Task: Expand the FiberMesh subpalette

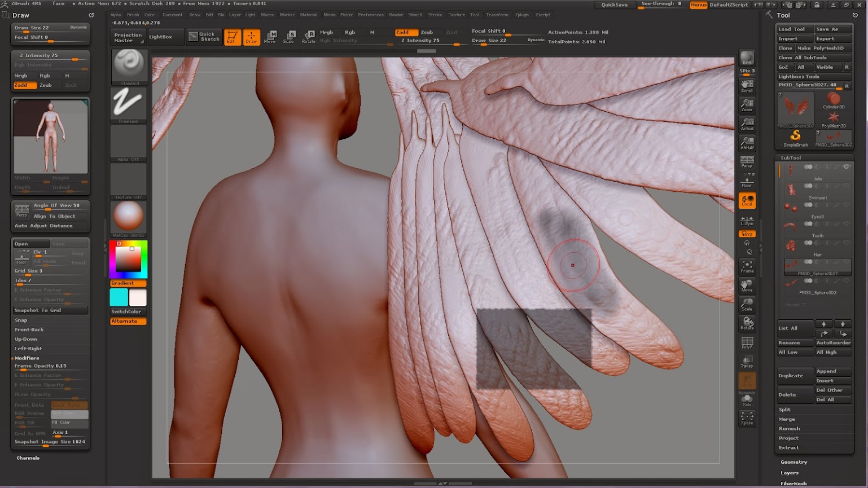Action: tap(794, 483)
